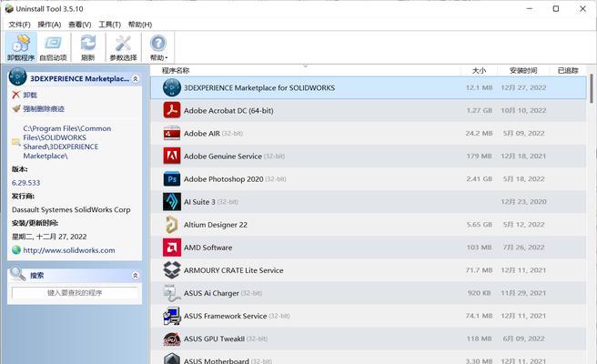Image resolution: width=597 pixels, height=364 pixels.
Task: Click the 3DEXPERIENCE icon in the details panel header
Action: [17, 76]
